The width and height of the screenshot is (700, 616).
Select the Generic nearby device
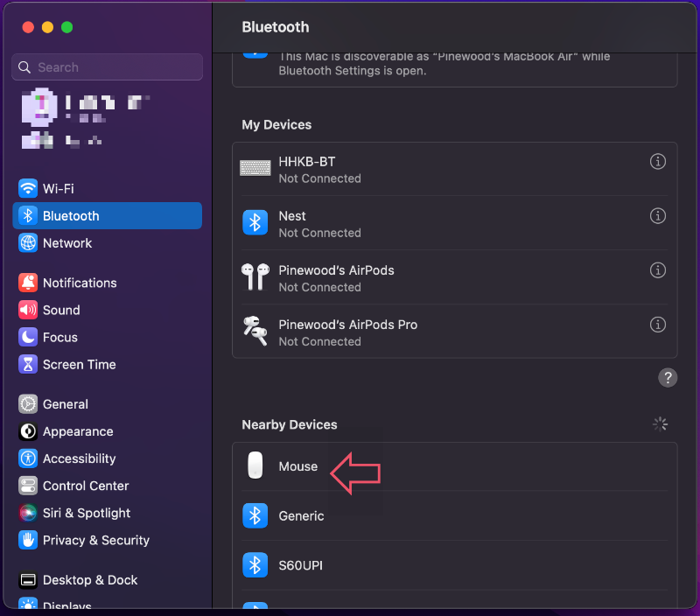tap(454, 515)
